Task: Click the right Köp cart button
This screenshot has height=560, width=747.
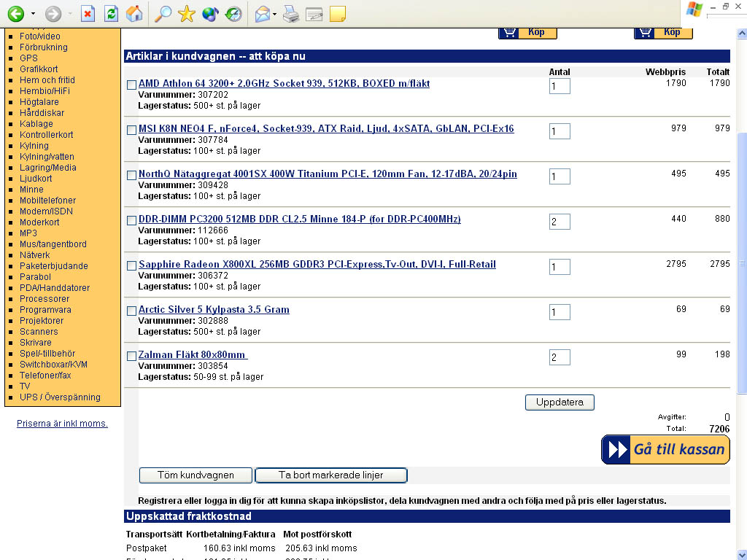Action: (x=663, y=32)
